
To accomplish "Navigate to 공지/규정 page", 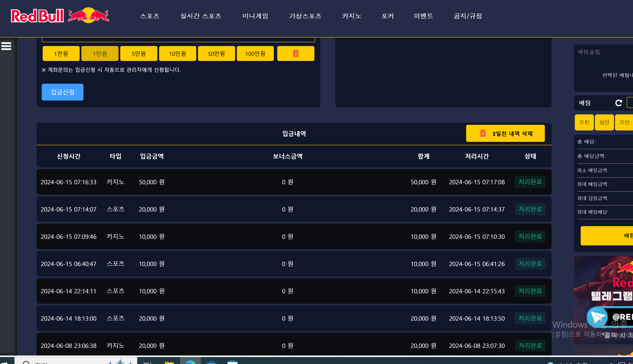I will 468,16.
